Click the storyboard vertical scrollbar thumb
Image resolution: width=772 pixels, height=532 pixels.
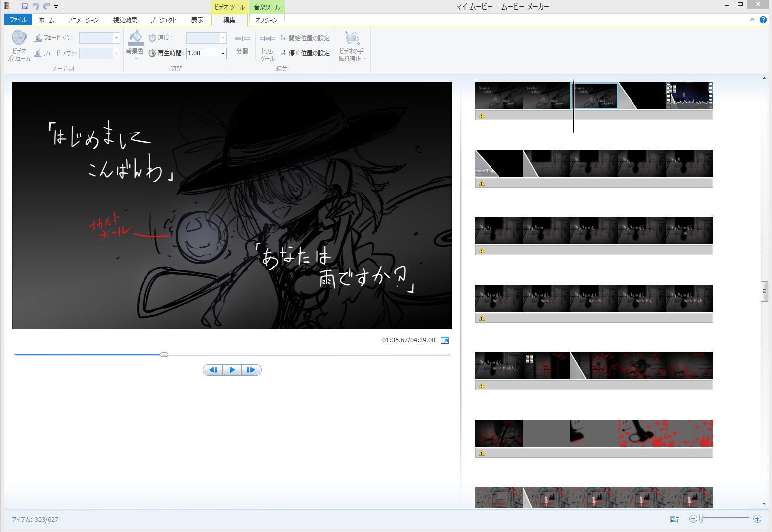tap(764, 291)
